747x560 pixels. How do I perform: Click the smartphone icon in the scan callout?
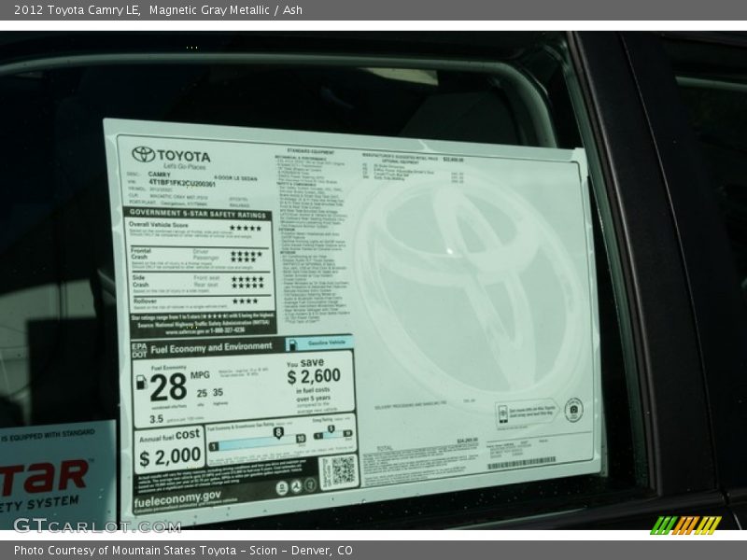point(502,413)
